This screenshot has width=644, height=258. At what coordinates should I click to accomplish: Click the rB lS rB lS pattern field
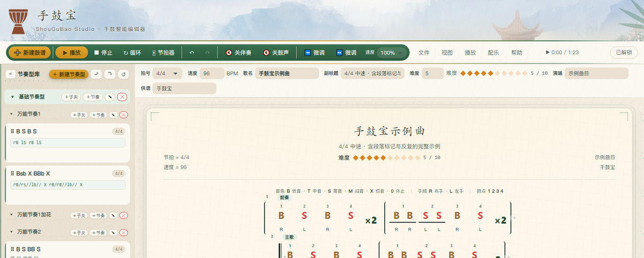[68, 143]
